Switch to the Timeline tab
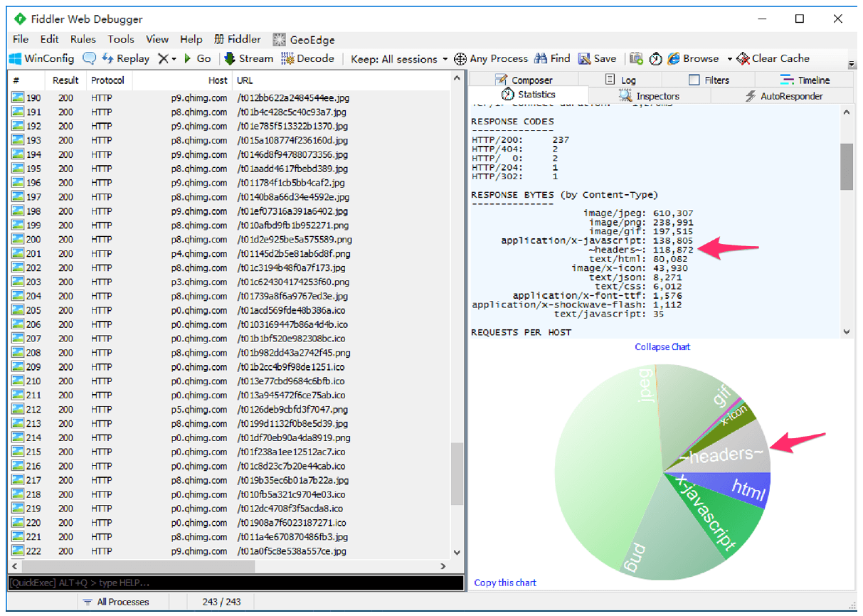 pyautogui.click(x=805, y=80)
